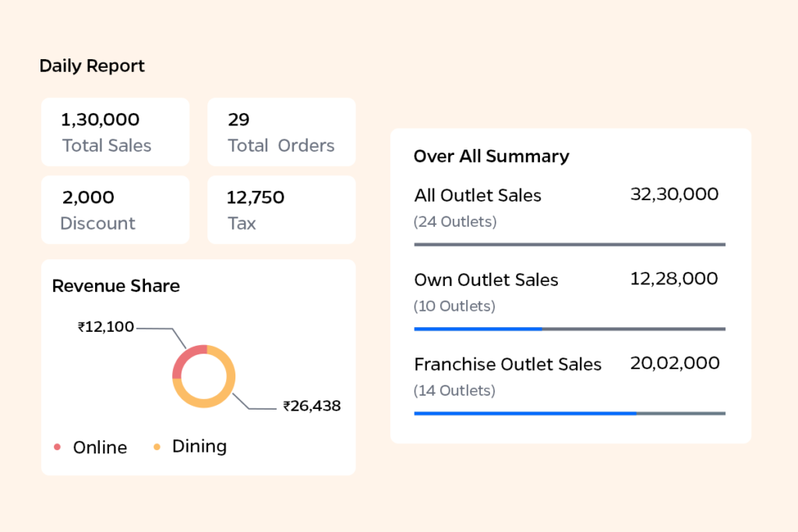The width and height of the screenshot is (798, 532).
Task: Click the Over All Summary title
Action: point(491,157)
